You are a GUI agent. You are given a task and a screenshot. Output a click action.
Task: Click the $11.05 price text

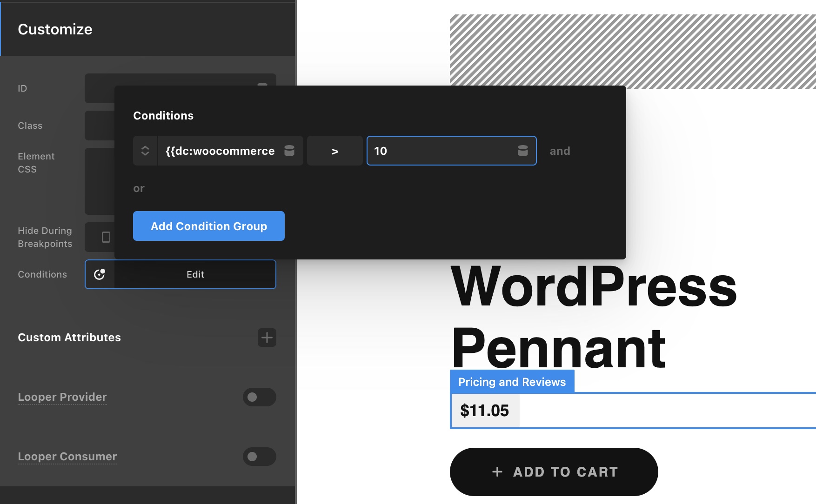click(485, 411)
